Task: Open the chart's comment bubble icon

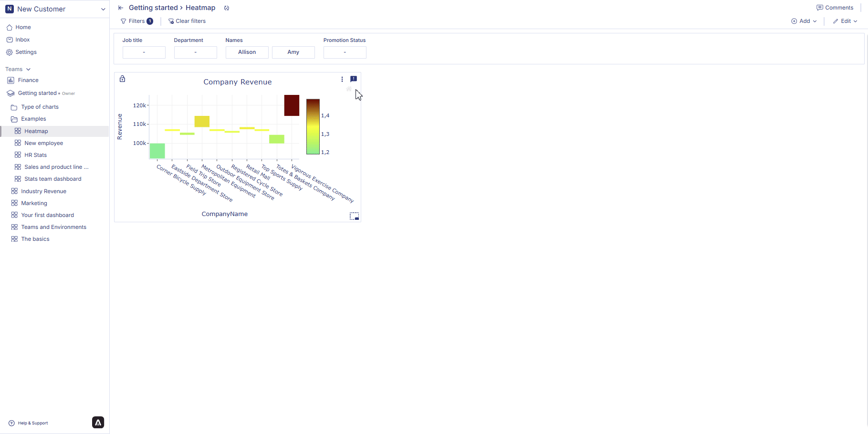Action: click(353, 79)
